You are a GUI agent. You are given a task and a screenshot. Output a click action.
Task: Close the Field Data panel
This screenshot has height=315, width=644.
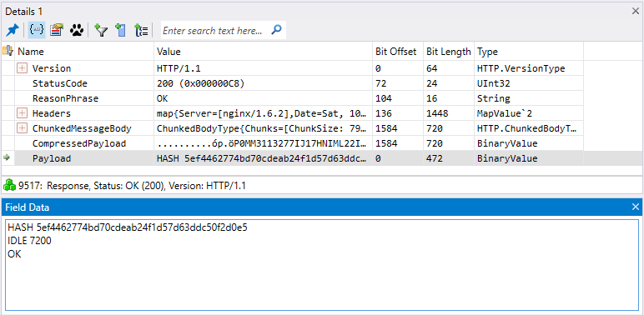coord(636,207)
